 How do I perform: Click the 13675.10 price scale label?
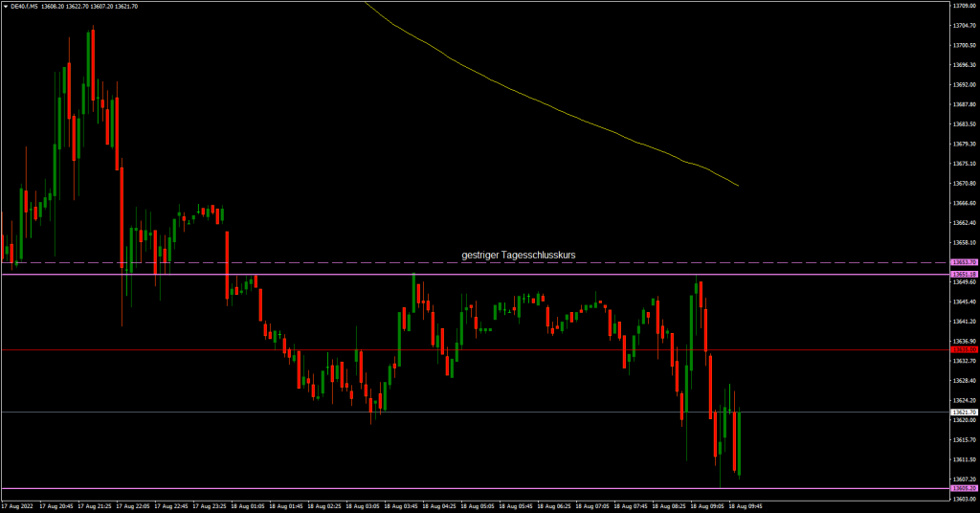[x=963, y=164]
